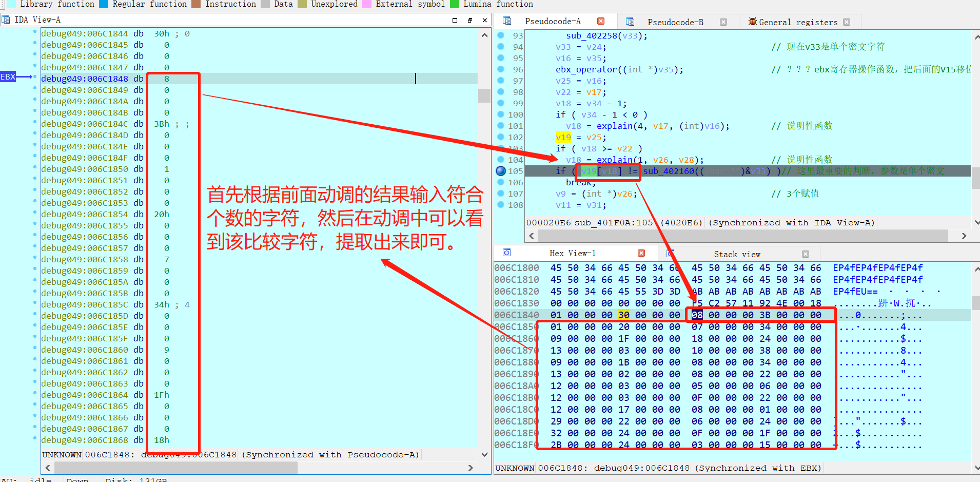Select highlighted 30 byte in hex view
This screenshot has height=482, width=980.
click(624, 315)
